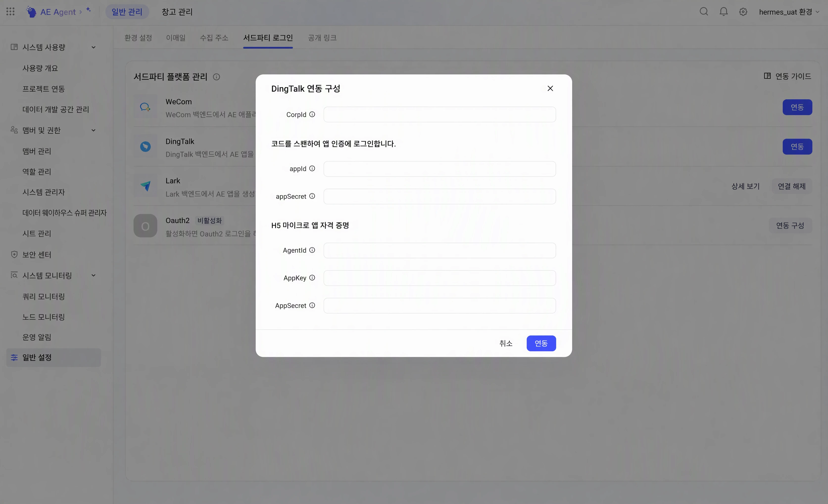828x504 pixels.
Task: Switch to the 수집 주소 tab
Action: (214, 38)
